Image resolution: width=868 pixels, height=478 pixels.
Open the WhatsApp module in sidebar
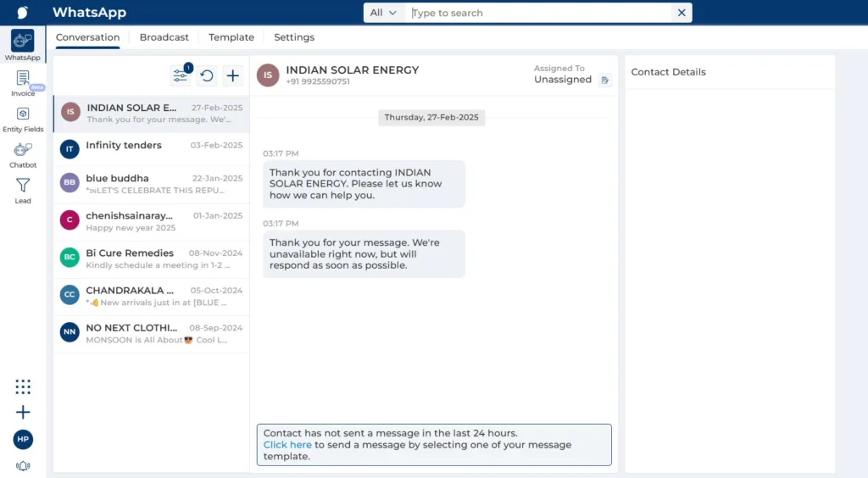(x=23, y=46)
